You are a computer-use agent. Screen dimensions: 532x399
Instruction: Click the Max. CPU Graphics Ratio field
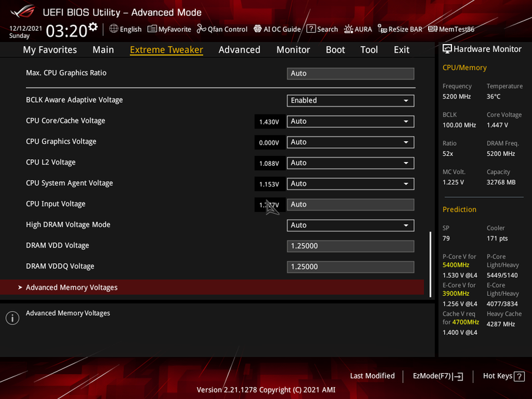[x=350, y=74]
